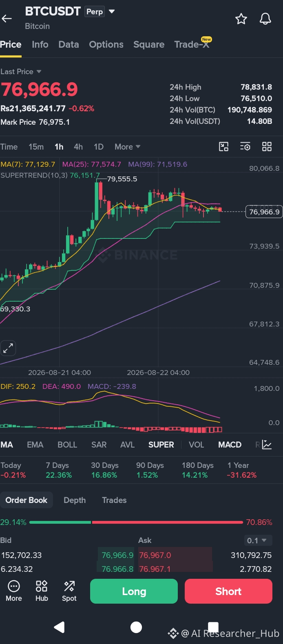The image size is (283, 644).
Task: Tap the bid/ask ratio bar
Action: [136, 522]
